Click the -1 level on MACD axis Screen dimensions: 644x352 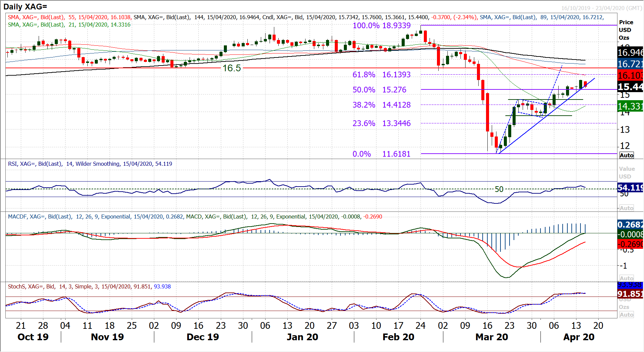[623, 266]
